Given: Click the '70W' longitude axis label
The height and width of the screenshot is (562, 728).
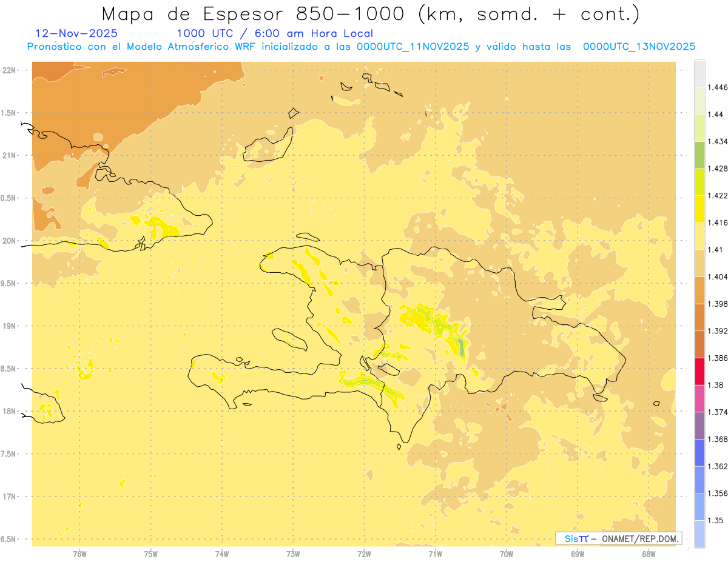Looking at the screenshot, I should click(507, 554).
